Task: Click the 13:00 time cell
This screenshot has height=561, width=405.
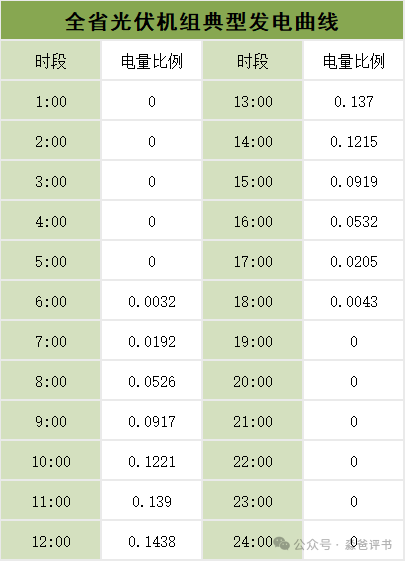Action: click(x=253, y=101)
